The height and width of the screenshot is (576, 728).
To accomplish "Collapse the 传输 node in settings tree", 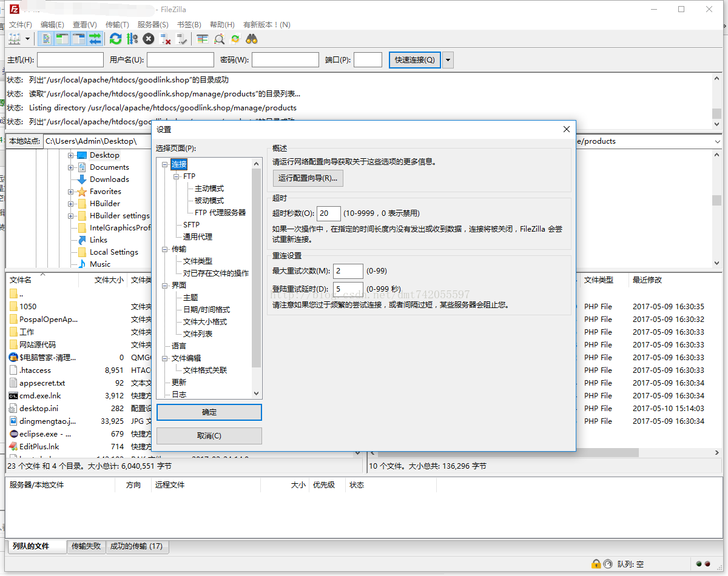I will [165, 249].
